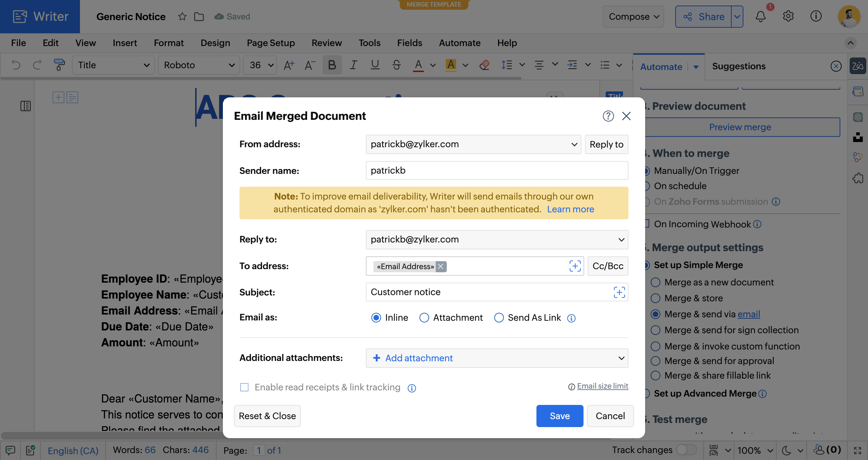Viewport: 868px width, 460px height.
Task: Open the Email size limit link
Action: click(603, 386)
